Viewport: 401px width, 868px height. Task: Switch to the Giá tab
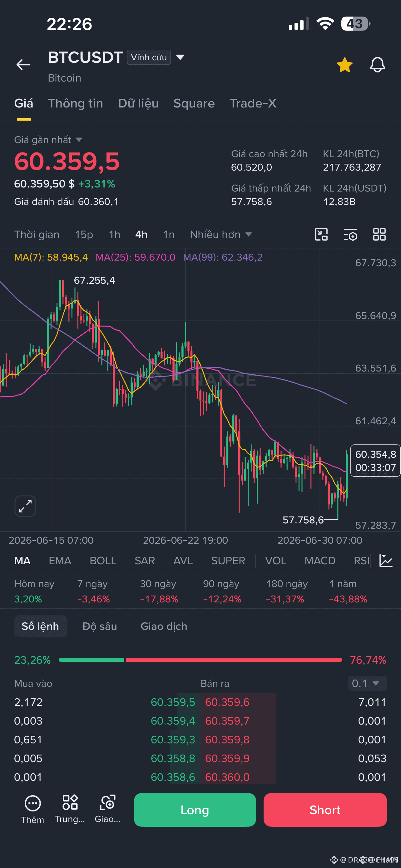coord(23,103)
